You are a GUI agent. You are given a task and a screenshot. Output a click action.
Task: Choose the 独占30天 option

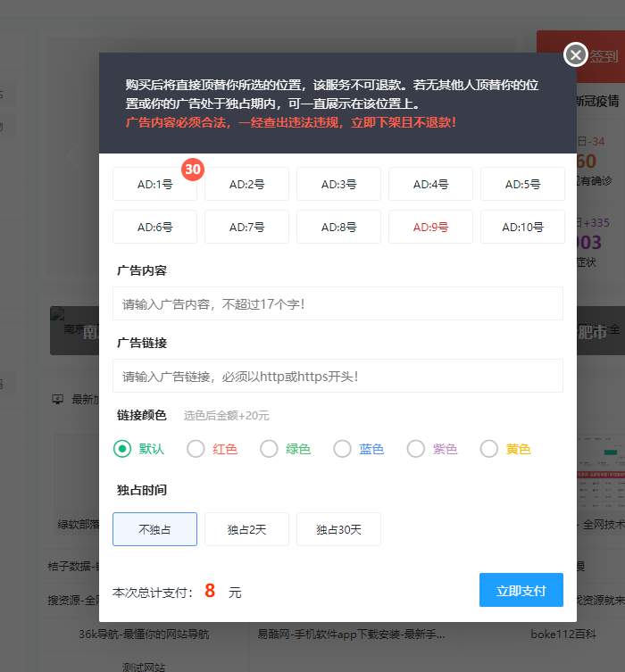click(338, 529)
